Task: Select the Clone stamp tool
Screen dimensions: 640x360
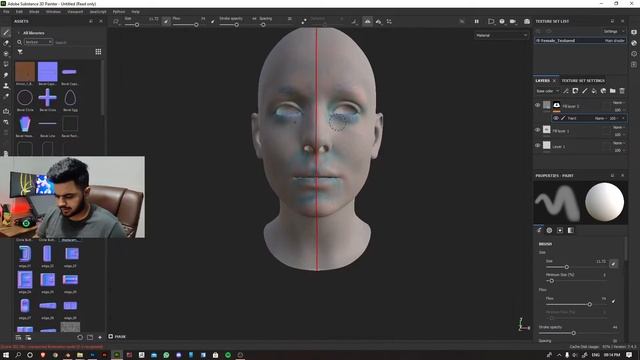Action: (x=6, y=86)
